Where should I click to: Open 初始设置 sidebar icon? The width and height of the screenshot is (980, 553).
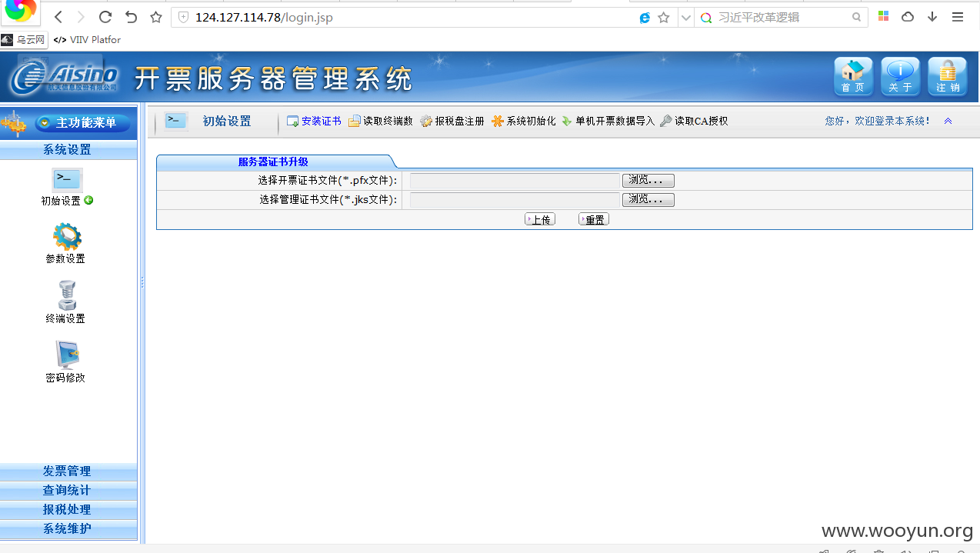[67, 187]
